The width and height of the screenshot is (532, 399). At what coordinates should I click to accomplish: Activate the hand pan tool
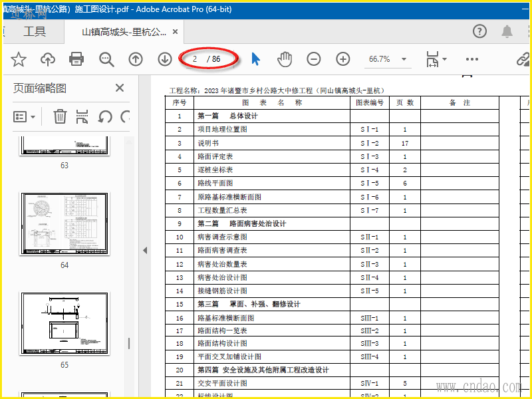(285, 59)
